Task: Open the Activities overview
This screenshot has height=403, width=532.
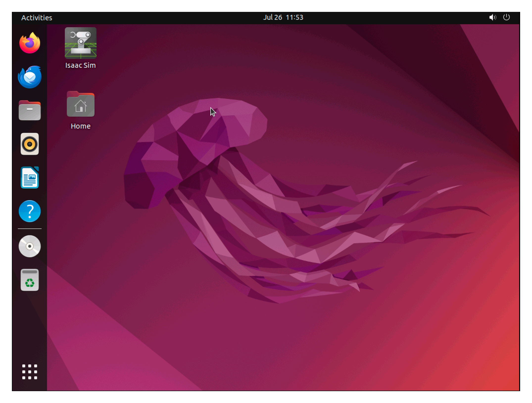Action: coord(37,18)
